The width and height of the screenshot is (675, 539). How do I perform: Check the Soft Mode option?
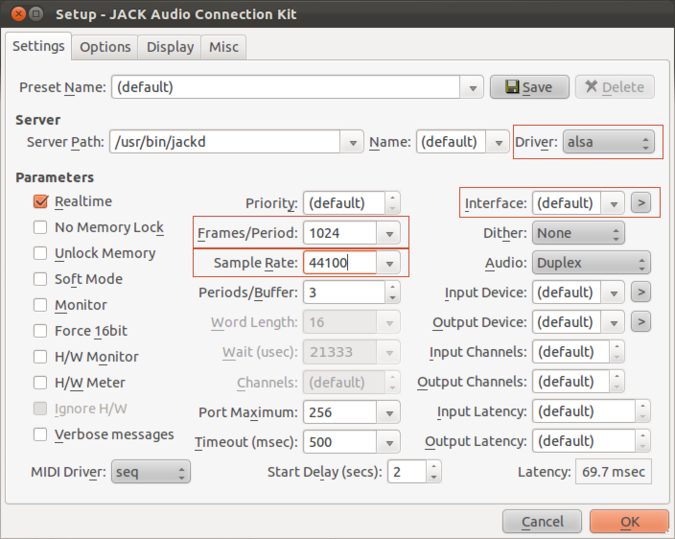pos(41,280)
